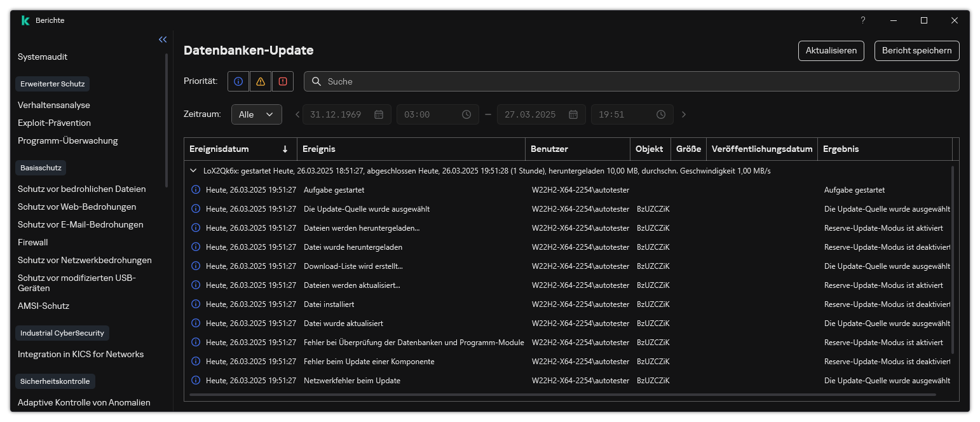Click the clock icon of end time
This screenshot has width=980, height=422.
click(661, 114)
